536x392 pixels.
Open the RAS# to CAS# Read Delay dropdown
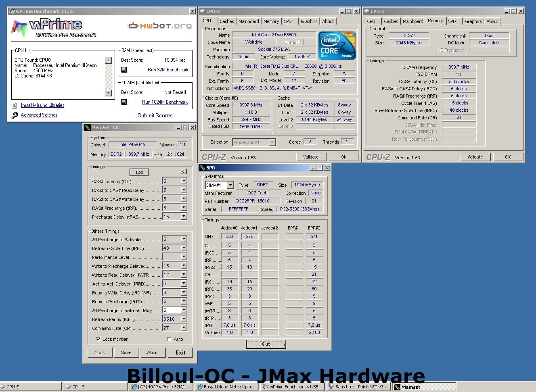click(184, 190)
